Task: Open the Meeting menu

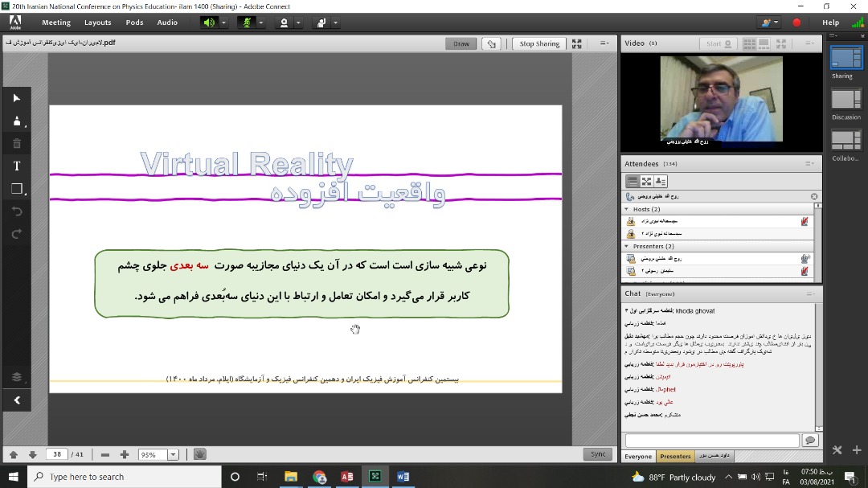Action: [x=56, y=23]
